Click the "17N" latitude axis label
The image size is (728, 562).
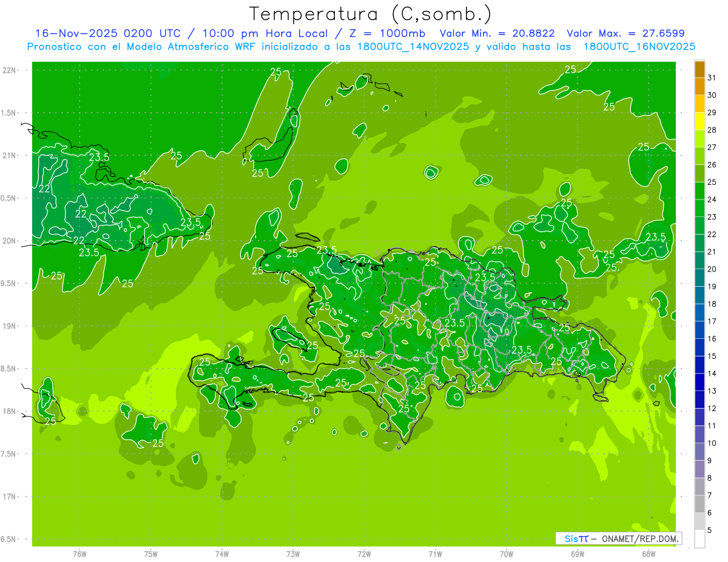[x=9, y=497]
